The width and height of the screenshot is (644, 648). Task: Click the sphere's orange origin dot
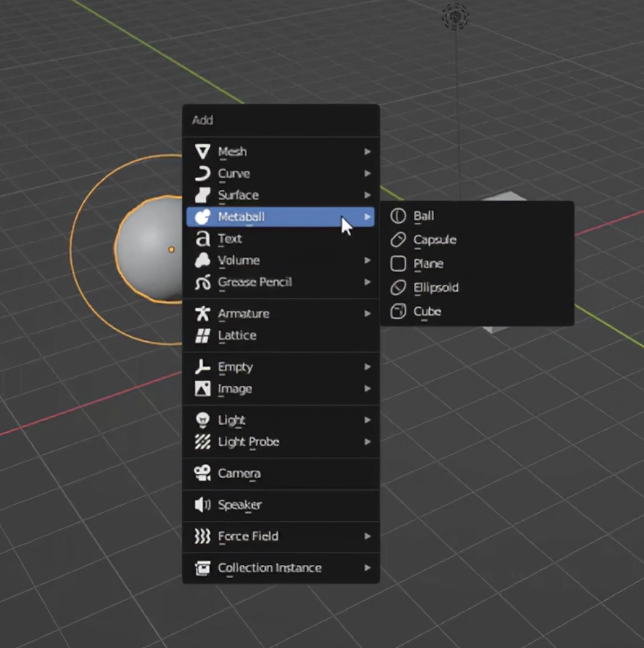click(171, 249)
